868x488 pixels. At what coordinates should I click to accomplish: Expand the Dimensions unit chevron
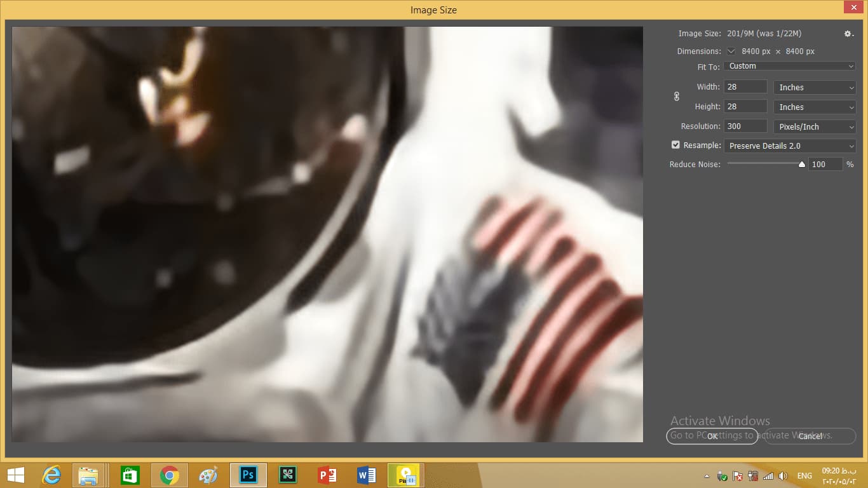[x=731, y=51]
